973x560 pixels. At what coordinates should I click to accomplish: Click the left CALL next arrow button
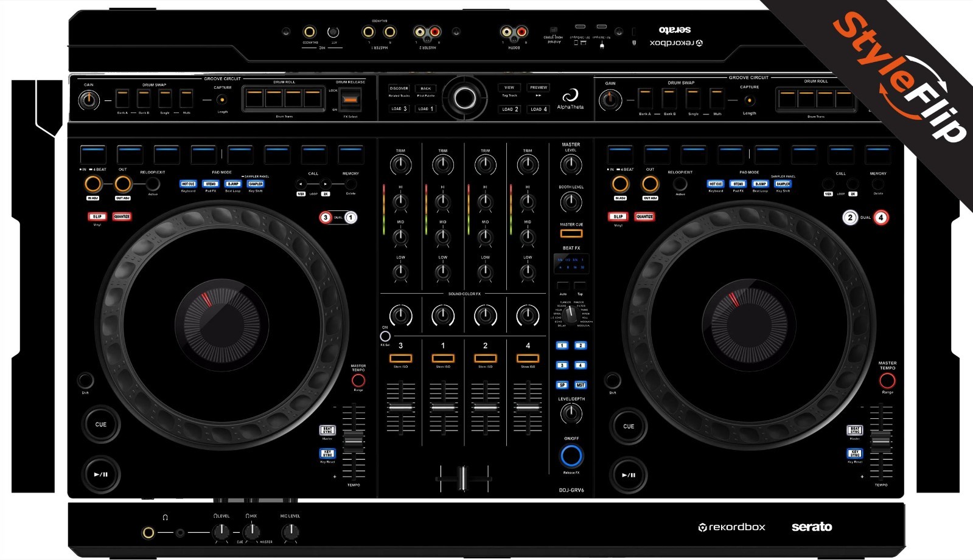(x=326, y=183)
